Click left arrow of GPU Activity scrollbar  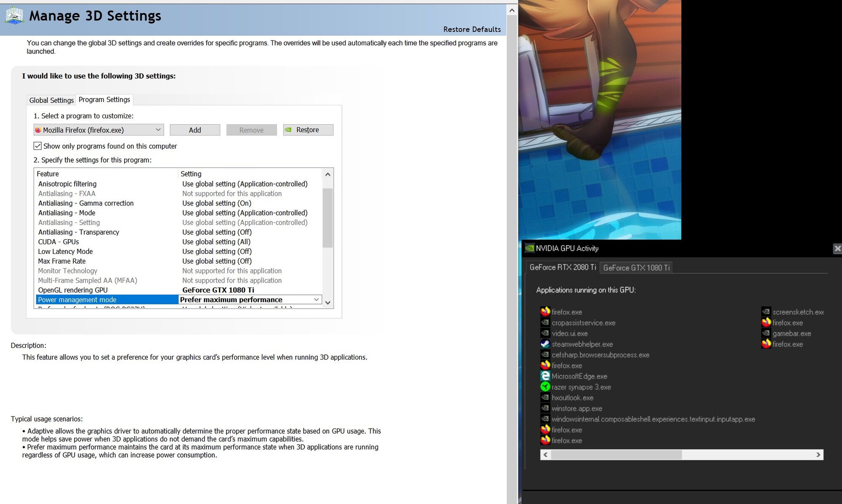click(x=546, y=455)
